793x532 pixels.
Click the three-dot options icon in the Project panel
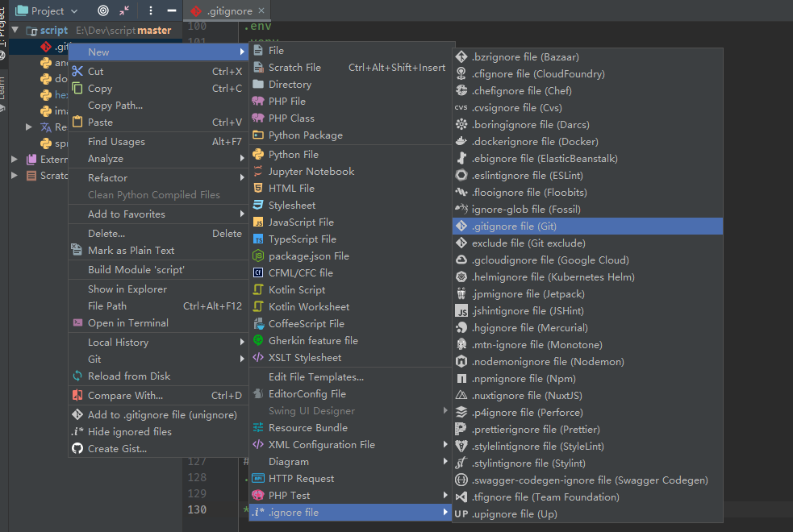pyautogui.click(x=151, y=10)
